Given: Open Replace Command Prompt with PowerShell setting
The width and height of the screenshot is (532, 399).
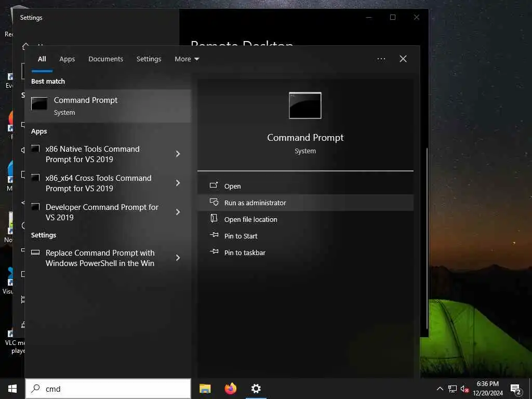Looking at the screenshot, I should tap(98, 258).
